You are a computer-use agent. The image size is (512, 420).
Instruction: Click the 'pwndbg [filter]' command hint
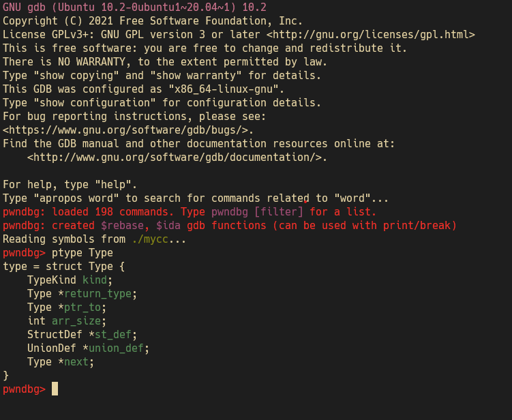pos(257,212)
